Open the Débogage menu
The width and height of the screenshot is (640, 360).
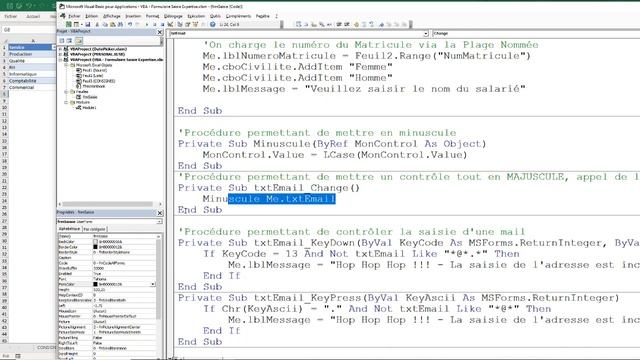(173, 16)
